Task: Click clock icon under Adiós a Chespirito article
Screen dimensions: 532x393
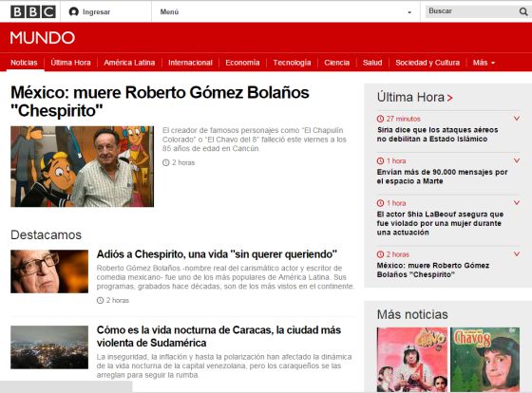Action: 100,300
